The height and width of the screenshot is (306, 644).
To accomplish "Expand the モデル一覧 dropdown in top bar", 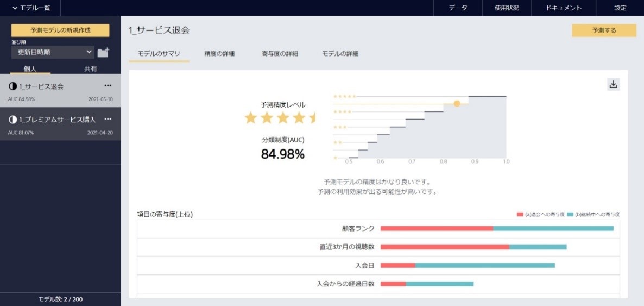I will click(31, 8).
